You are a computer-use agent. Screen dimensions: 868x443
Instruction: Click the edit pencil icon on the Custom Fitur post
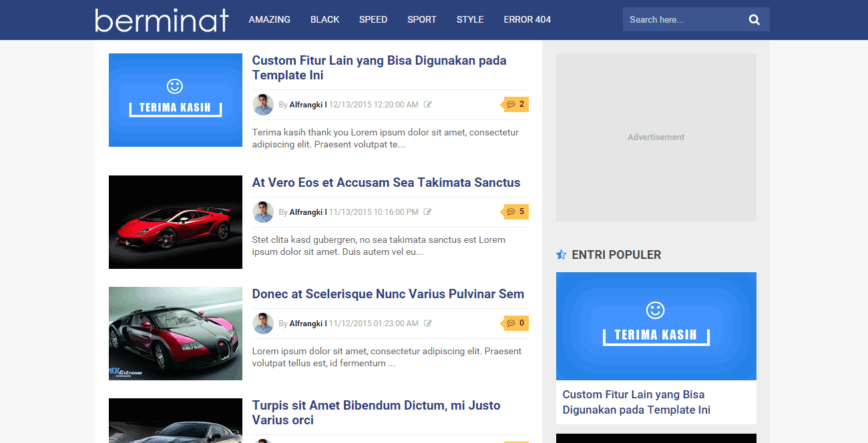(428, 105)
